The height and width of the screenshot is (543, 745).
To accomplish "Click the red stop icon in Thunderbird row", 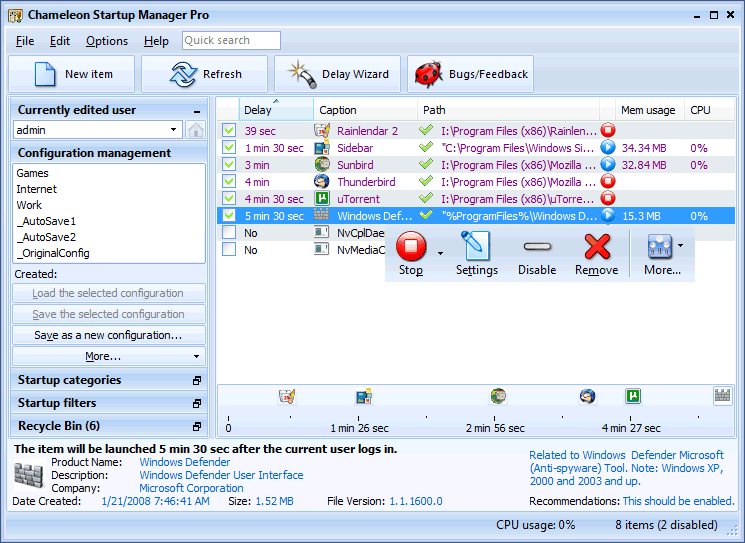I will pos(608,181).
